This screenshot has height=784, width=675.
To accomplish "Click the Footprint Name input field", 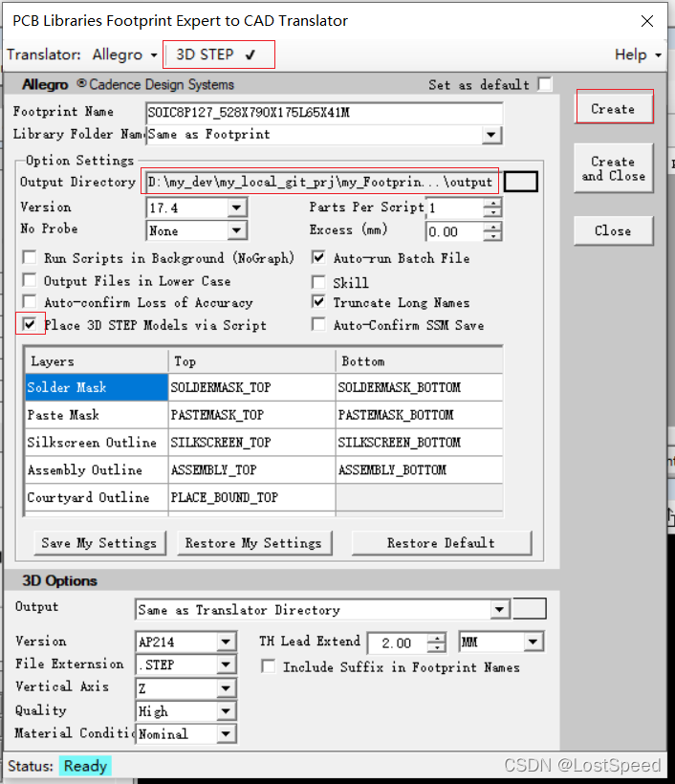I will (x=324, y=112).
